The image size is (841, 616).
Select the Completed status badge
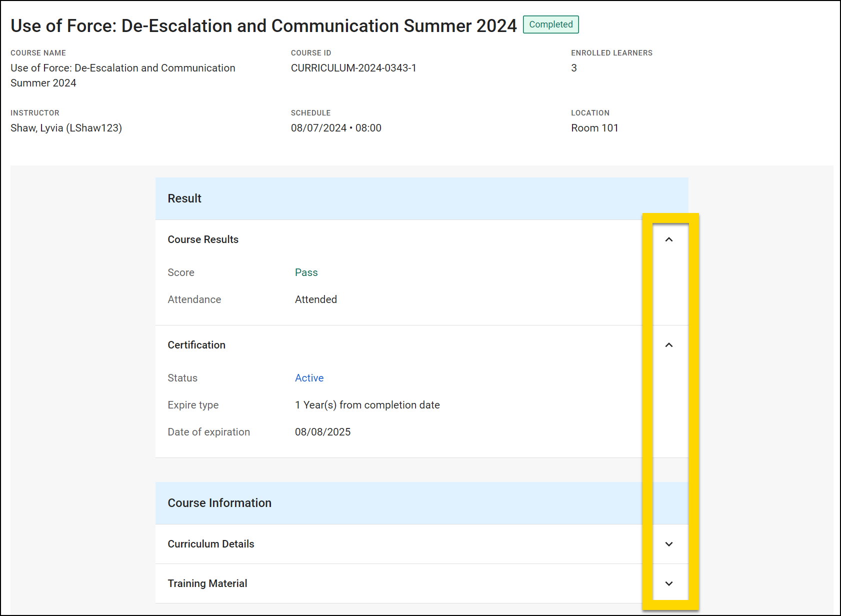coord(550,24)
